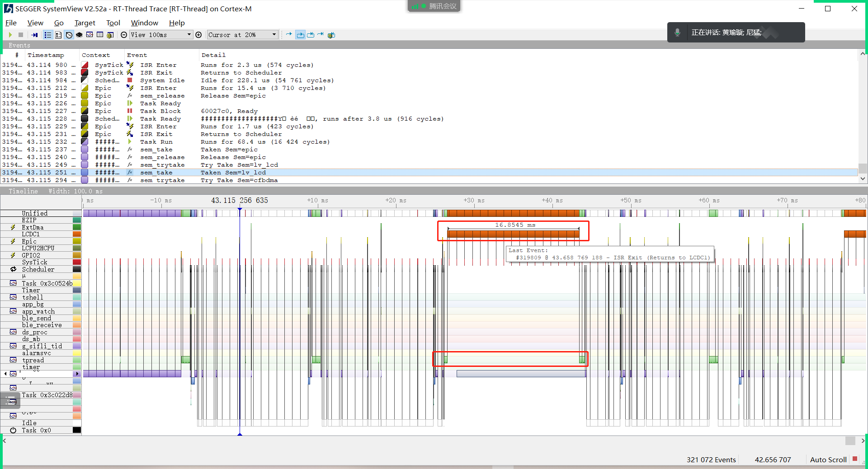Viewport: 868px width, 469px height.
Task: Open the System information window icon
Action: coord(100,35)
